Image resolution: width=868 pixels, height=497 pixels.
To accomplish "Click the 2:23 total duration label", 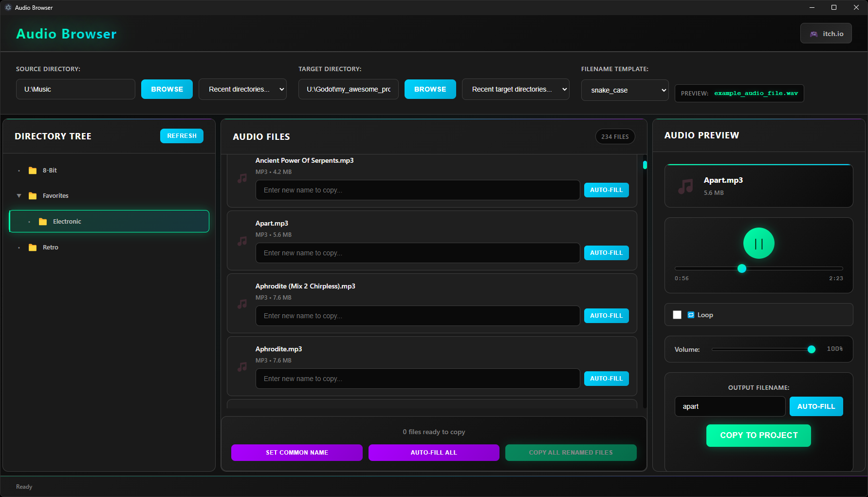I will (x=836, y=279).
